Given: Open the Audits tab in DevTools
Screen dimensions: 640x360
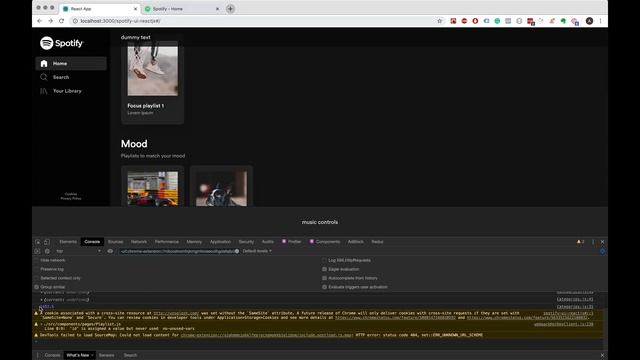Looking at the screenshot, I should point(268,242).
